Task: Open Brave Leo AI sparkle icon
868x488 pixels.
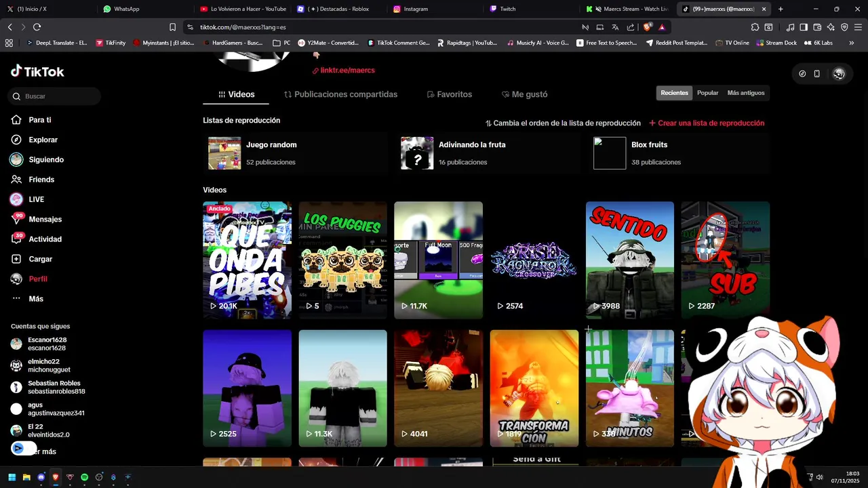Action: (831, 27)
